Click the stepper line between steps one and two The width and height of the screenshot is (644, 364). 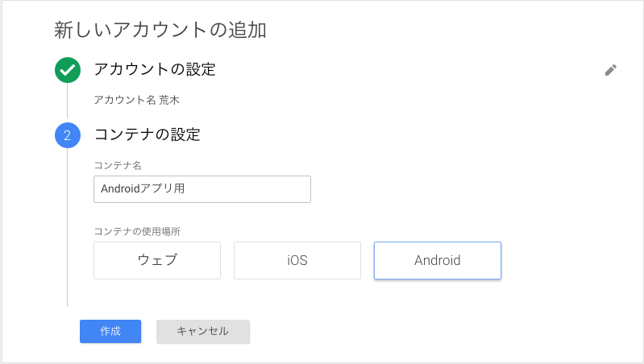click(68, 101)
